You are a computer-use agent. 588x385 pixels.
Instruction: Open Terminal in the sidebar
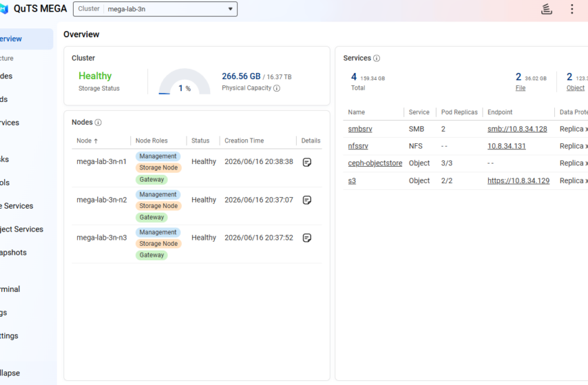click(x=9, y=289)
